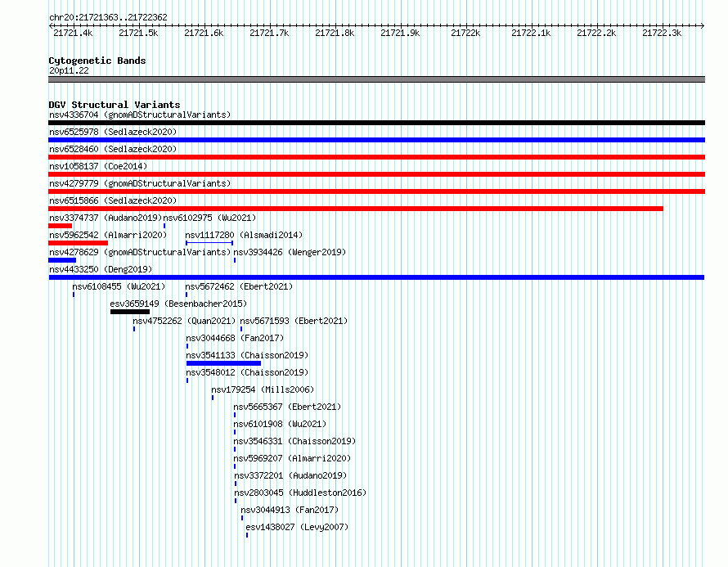Select nsv4433250 (Deng2019) label
The height and width of the screenshot is (567, 728).
(101, 269)
